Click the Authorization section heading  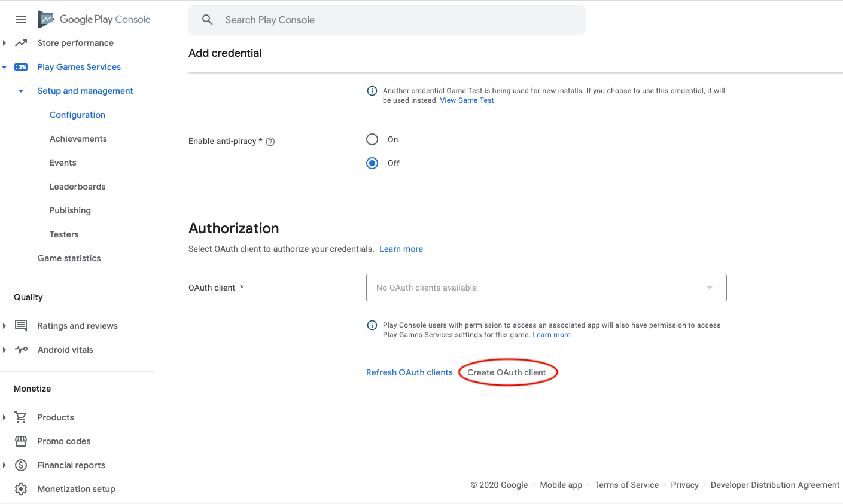(234, 228)
